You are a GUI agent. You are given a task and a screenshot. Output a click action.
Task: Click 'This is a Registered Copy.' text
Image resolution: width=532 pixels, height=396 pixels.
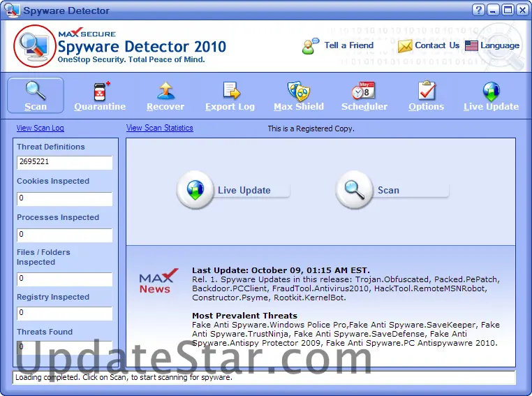point(311,129)
